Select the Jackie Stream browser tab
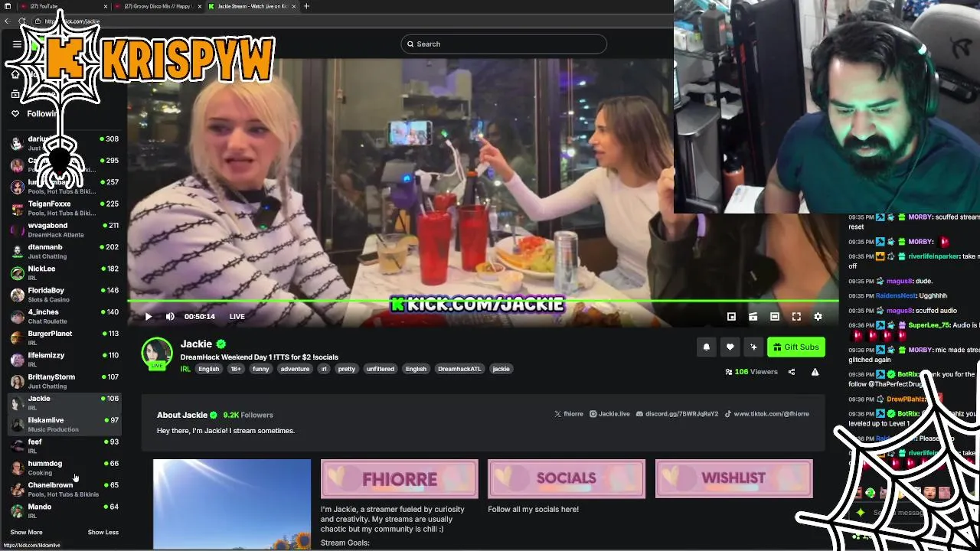 (x=253, y=6)
